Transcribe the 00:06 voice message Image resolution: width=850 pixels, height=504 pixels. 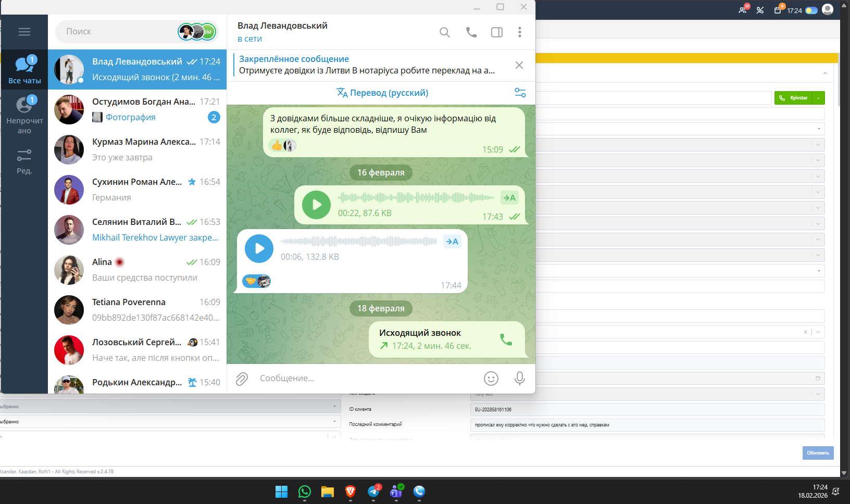[x=452, y=242]
